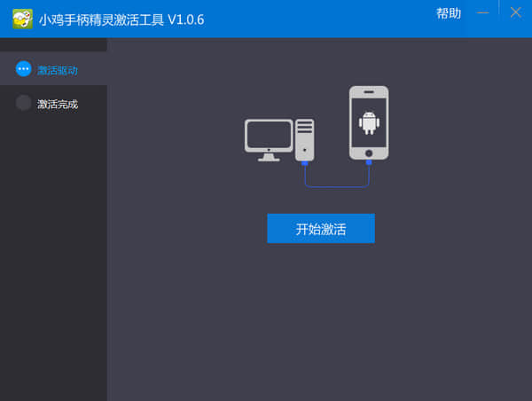
Task: Close the activation tool window
Action: pos(516,12)
